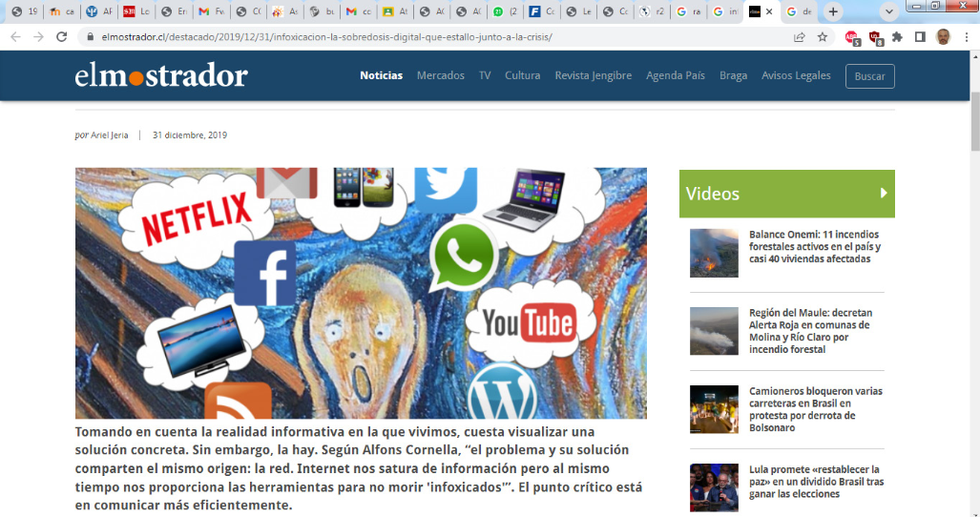Switch to the tab labeled 'As'
This screenshot has width=980, height=517.
[285, 11]
